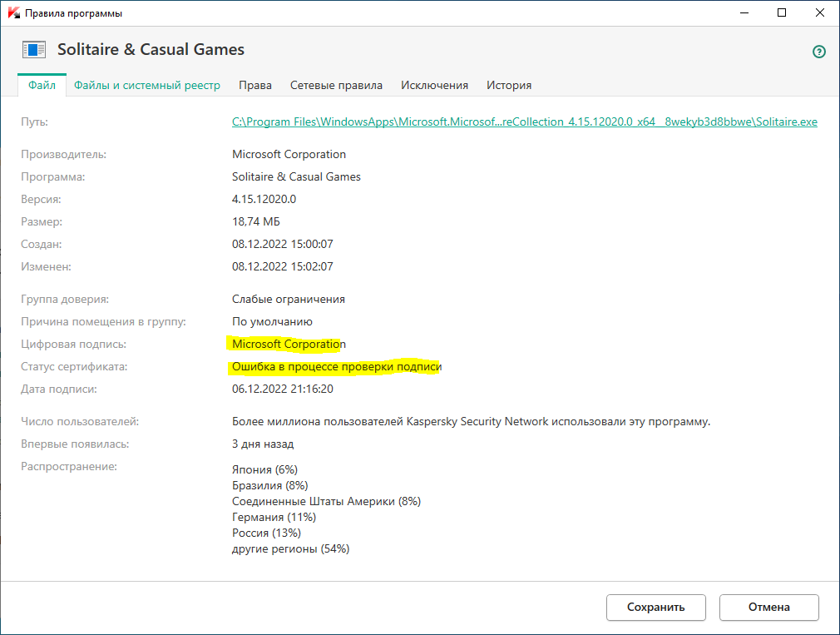This screenshot has width=840, height=635.
Task: Go to the Исключения tab
Action: click(x=434, y=85)
